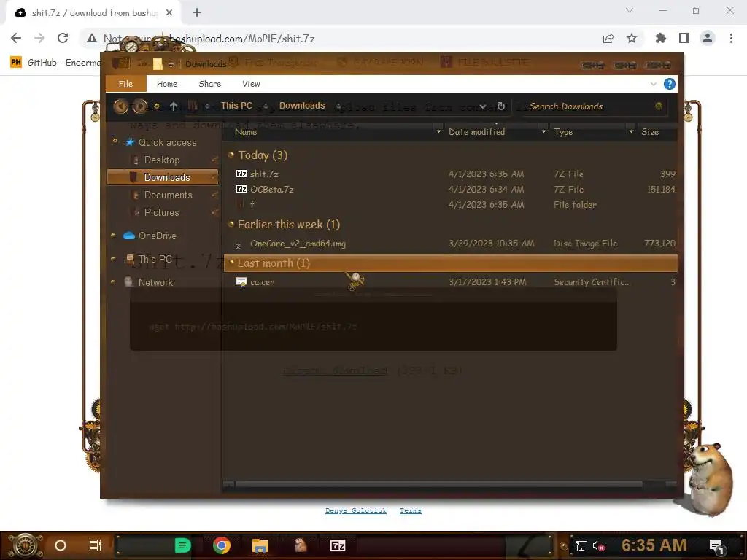Expand Quick access in the navigation pane

[115, 141]
